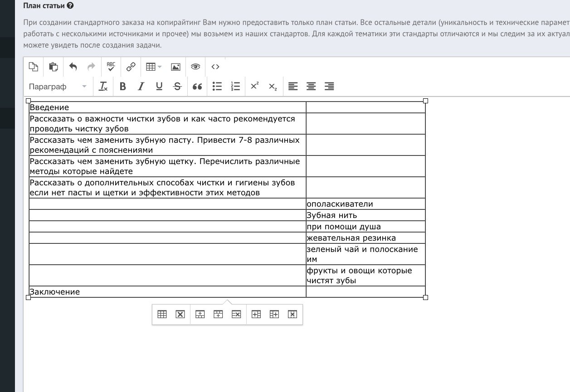Viewport: 570px width, 392px height.
Task: Click cell 'Рассказать чем заменить зубную щетку'
Action: (167, 166)
